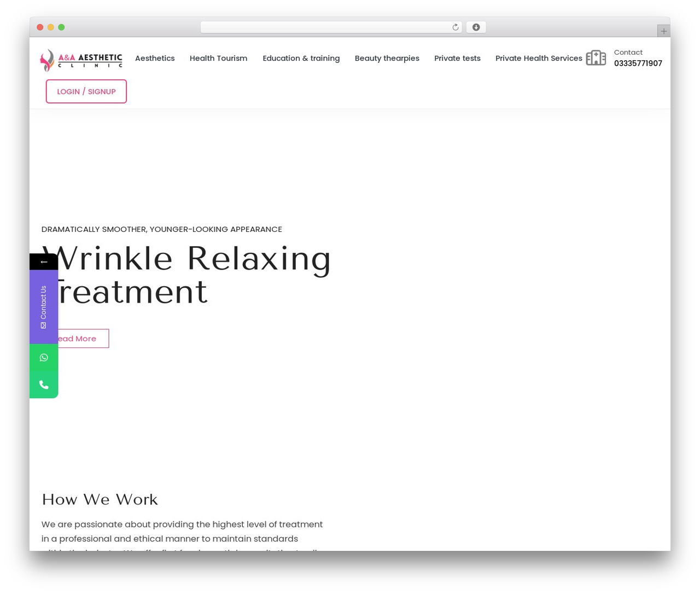The width and height of the screenshot is (700, 593).
Task: Open a new tab with the plus button
Action: [663, 31]
